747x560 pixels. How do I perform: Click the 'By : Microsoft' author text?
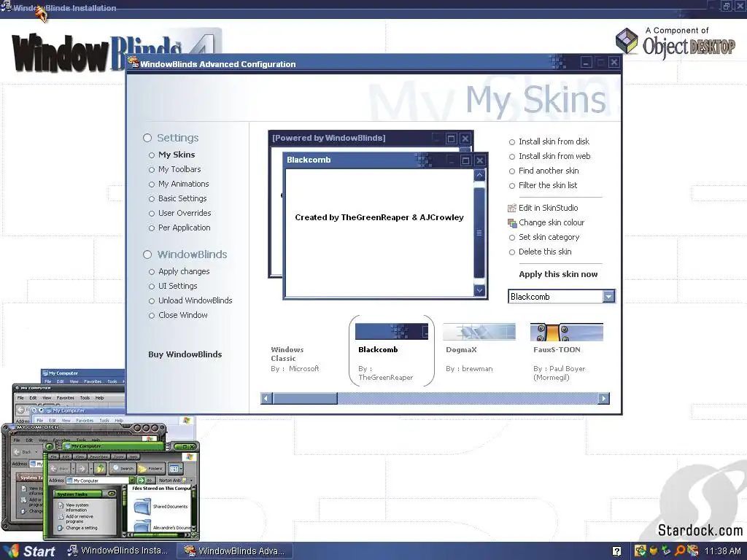[x=295, y=369]
